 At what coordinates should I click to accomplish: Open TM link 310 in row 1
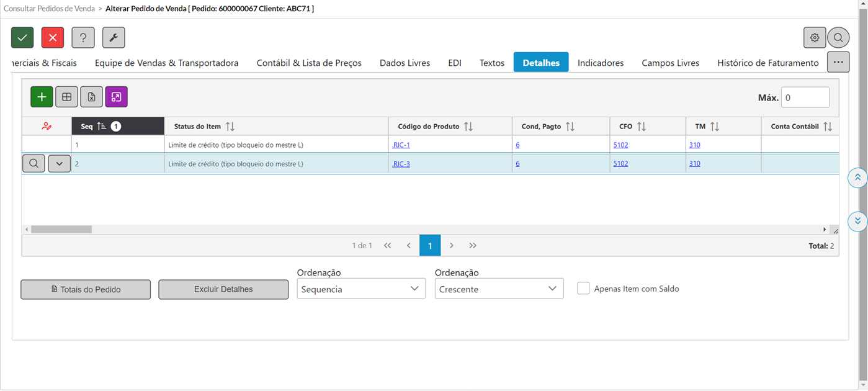694,145
